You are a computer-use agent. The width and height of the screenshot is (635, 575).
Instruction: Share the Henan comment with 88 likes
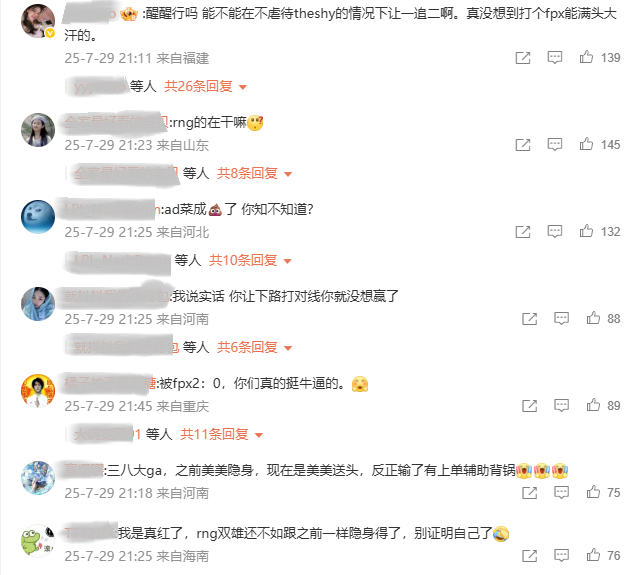click(529, 319)
